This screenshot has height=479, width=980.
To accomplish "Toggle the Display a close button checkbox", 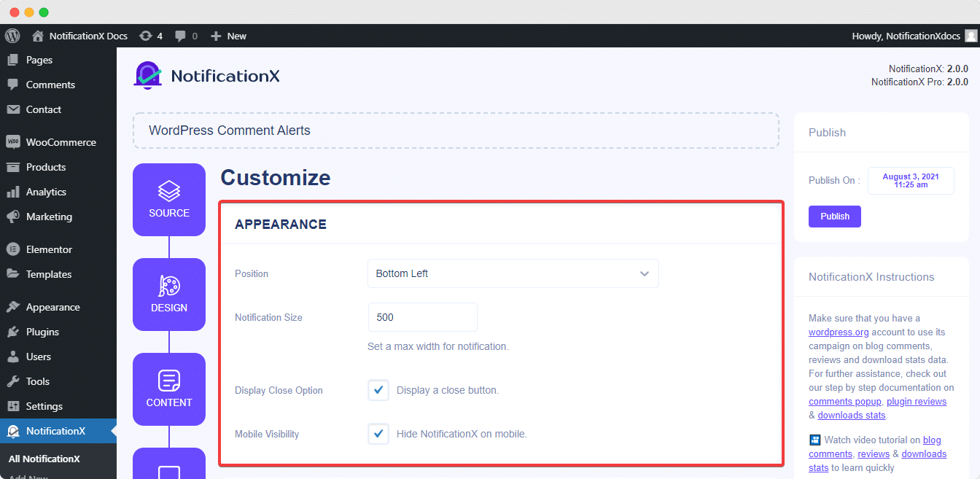I will coord(378,390).
